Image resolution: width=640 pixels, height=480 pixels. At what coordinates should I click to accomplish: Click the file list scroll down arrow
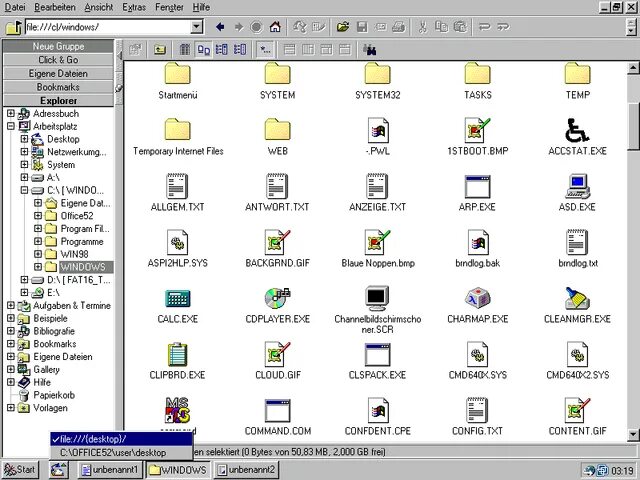pyautogui.click(x=633, y=434)
